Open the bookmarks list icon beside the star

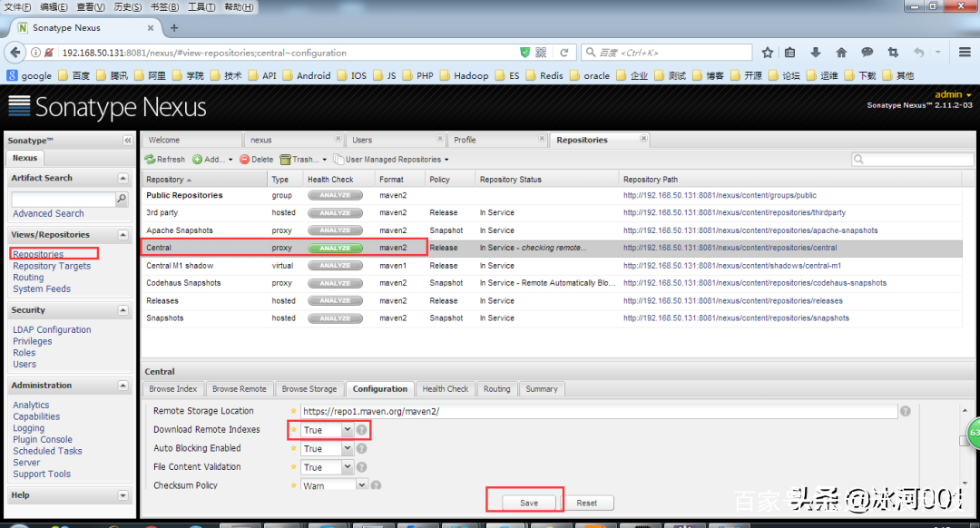790,53
